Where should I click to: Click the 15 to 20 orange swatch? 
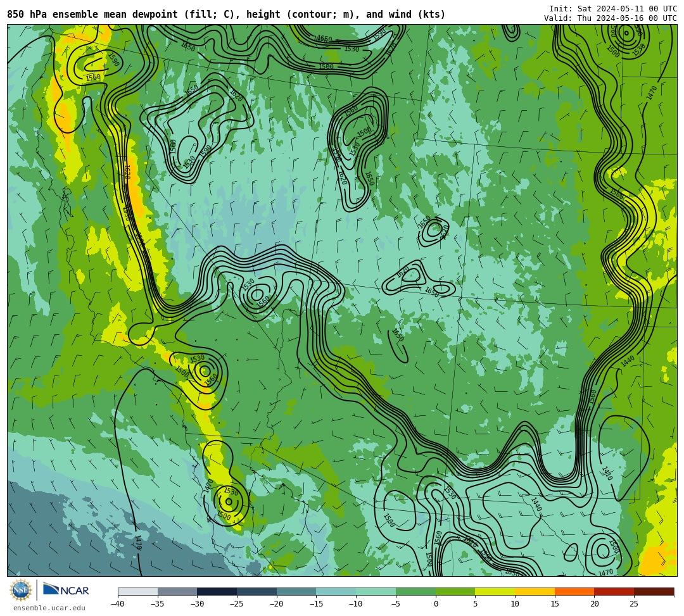point(574,591)
